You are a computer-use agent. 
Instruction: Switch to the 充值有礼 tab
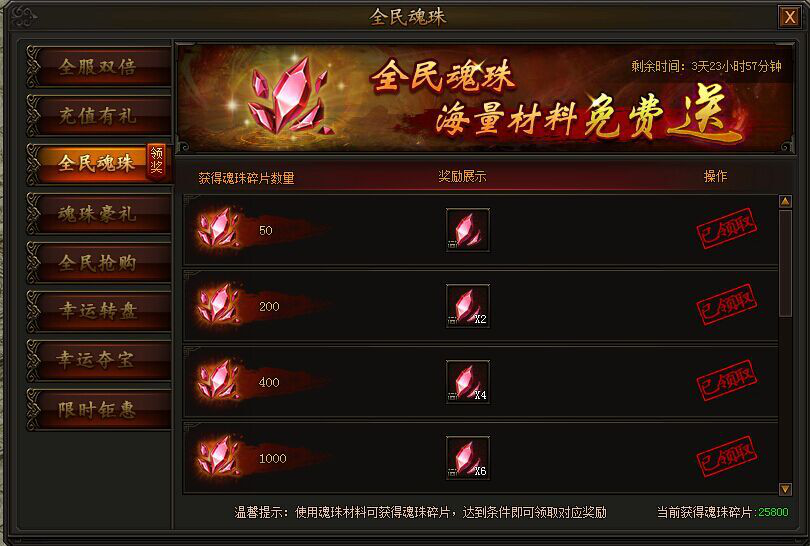point(99,116)
